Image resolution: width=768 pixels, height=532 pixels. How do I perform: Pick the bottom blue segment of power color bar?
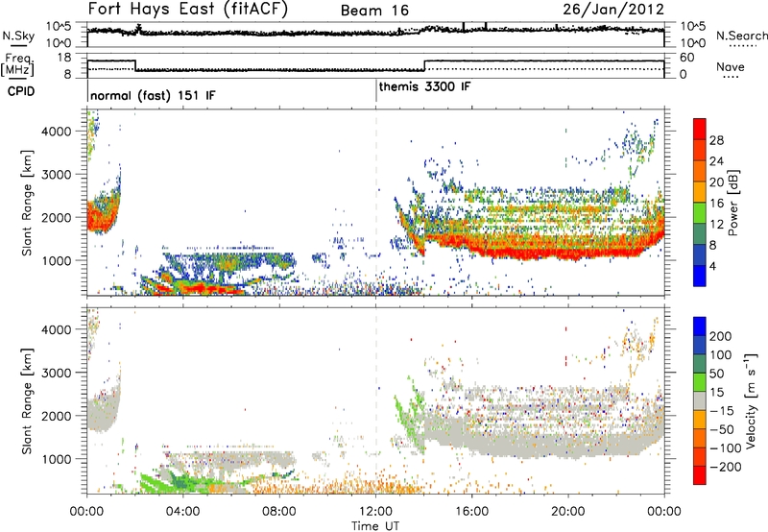pos(700,277)
